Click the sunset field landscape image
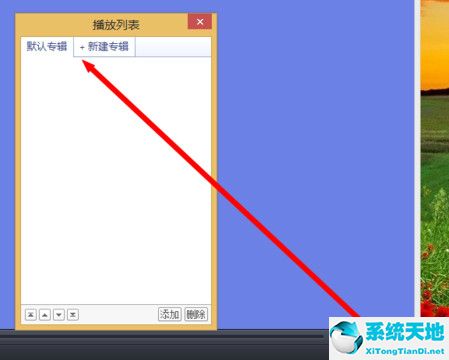This screenshot has width=449, height=360. (x=435, y=158)
